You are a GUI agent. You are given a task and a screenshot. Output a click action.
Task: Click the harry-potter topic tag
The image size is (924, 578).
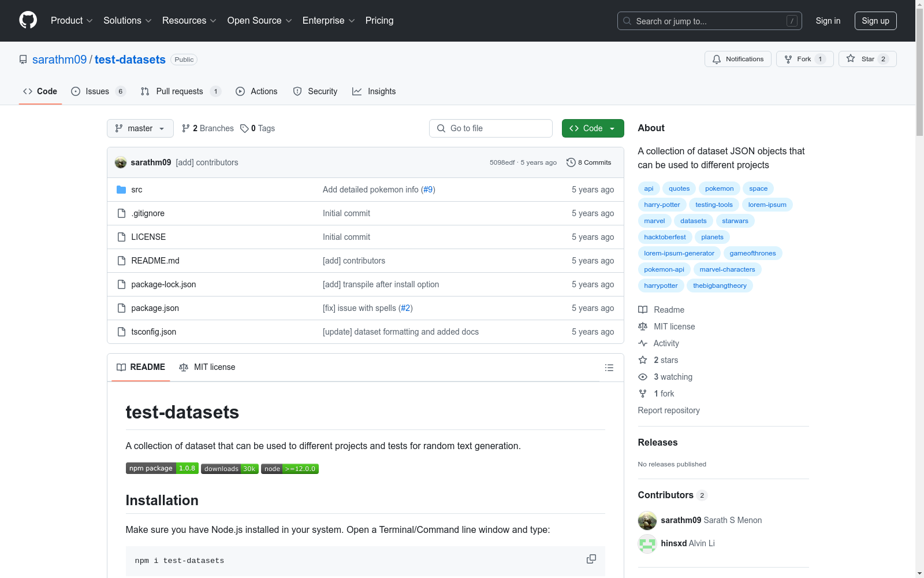click(x=662, y=205)
